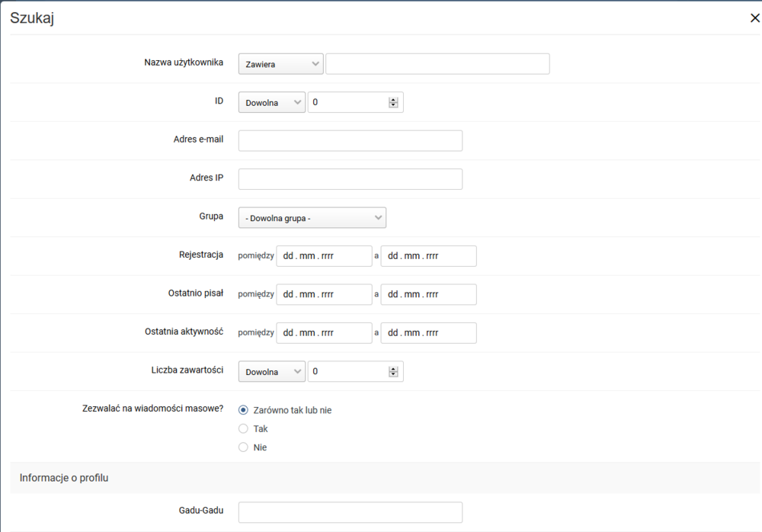This screenshot has height=532, width=762.
Task: Select the Tak radio button
Action: pos(244,429)
